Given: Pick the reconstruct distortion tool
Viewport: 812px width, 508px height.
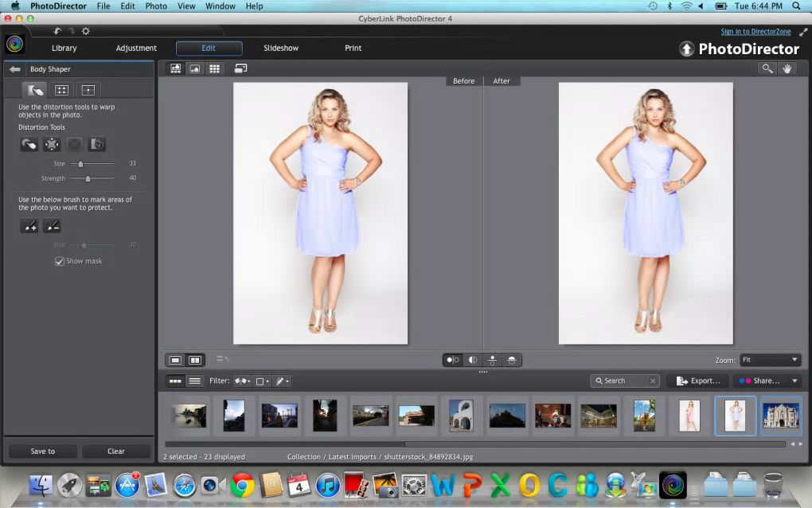Looking at the screenshot, I should click(x=97, y=144).
